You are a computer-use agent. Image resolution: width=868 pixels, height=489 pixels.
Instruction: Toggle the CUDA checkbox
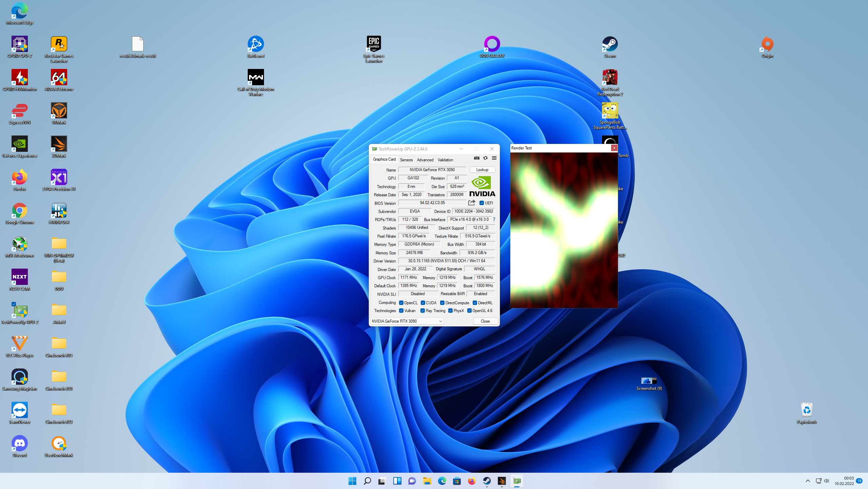click(x=423, y=303)
